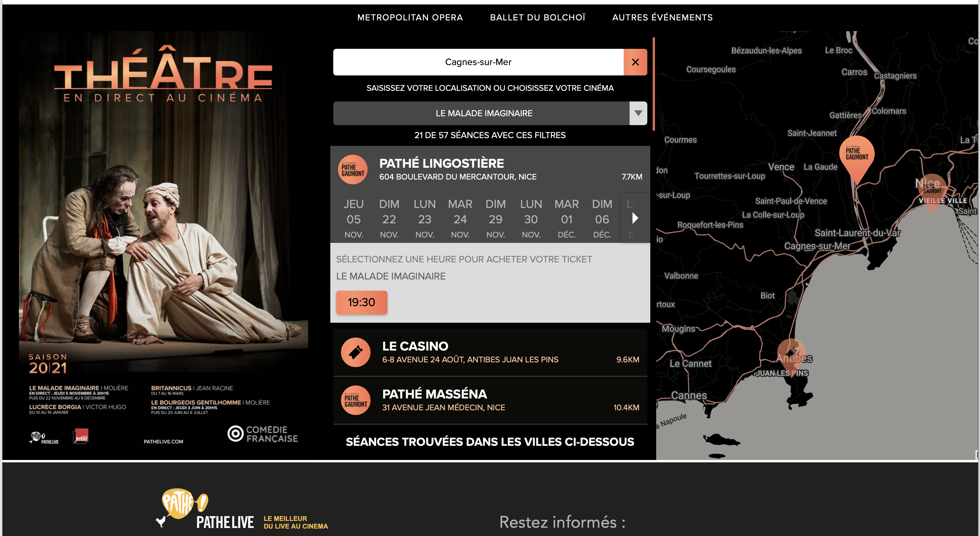Show next dates with the right arrow
This screenshot has height=536, width=980.
[635, 218]
